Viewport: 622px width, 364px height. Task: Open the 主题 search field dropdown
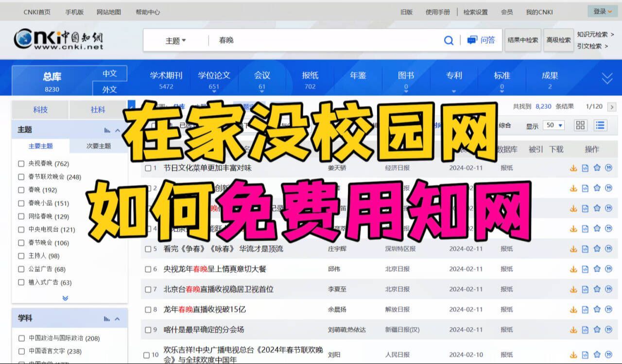(x=175, y=41)
